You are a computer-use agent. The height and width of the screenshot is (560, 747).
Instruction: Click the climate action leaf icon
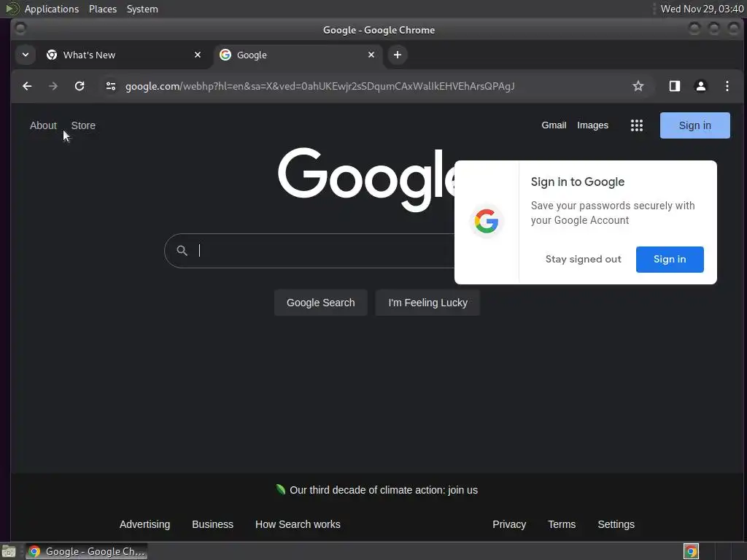(281, 489)
